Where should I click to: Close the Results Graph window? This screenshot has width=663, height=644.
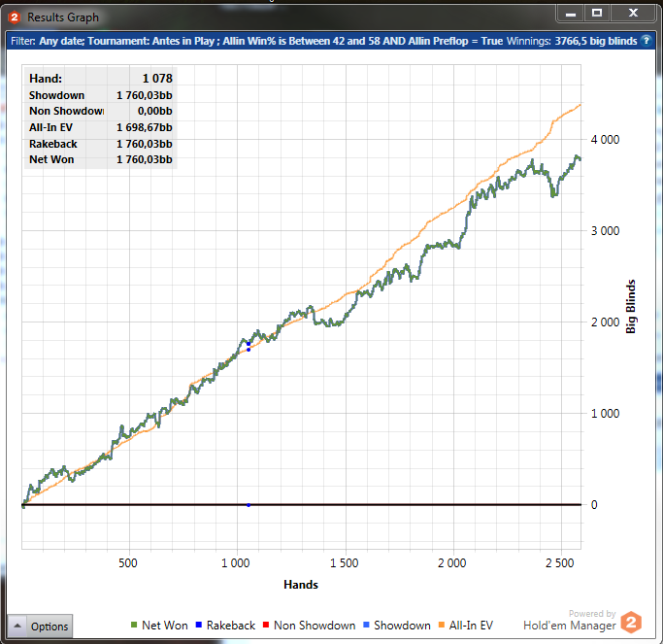(632, 14)
